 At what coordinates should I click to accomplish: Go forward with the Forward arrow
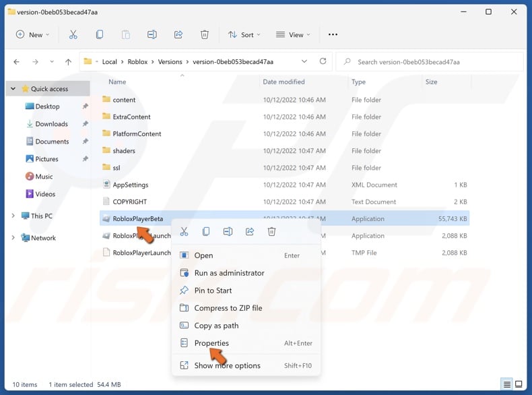(35, 62)
